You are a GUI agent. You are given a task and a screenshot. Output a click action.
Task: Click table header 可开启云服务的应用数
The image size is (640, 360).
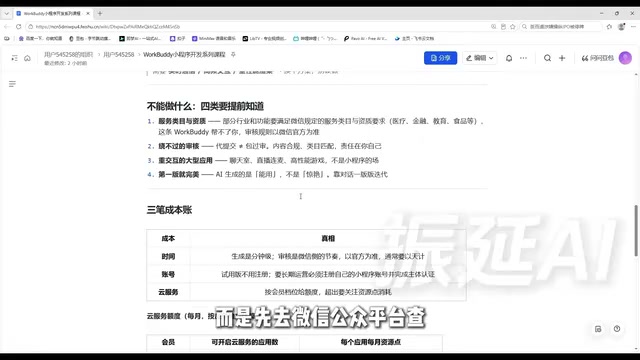(244, 342)
